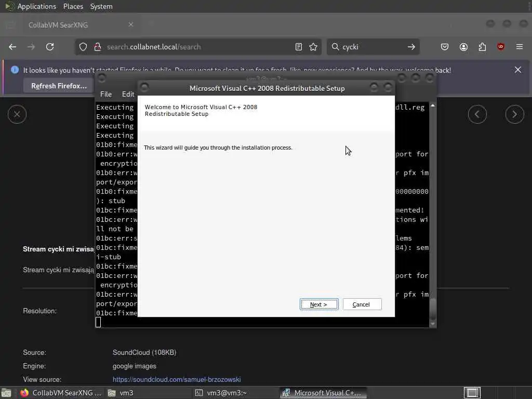Click the search bar magnifier icon
The image size is (532, 399).
click(335, 47)
